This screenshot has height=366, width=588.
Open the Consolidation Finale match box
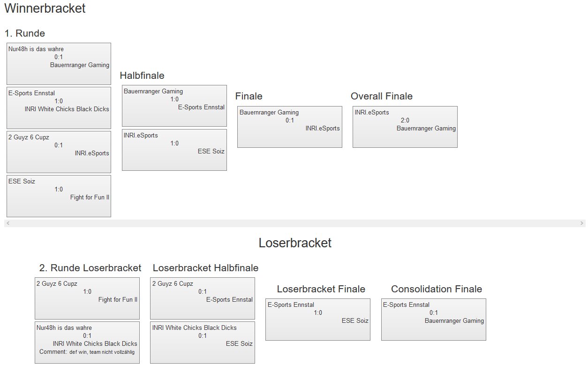pos(433,319)
